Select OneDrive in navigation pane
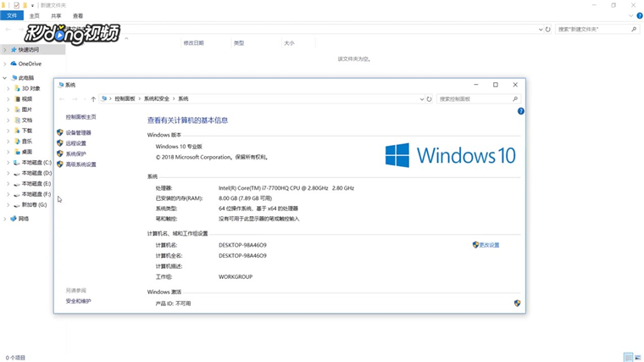Image resolution: width=644 pixels, height=362 pixels. (30, 64)
